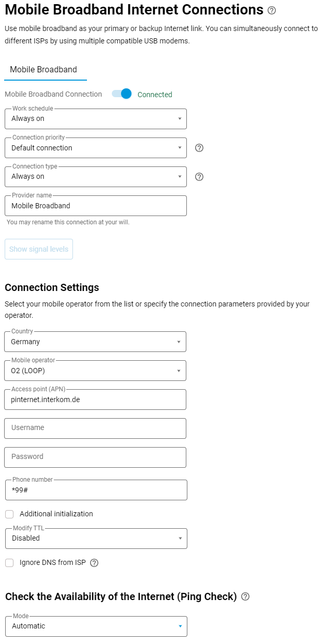Toggle the Mobile Broadband Connection switch
Viewport: 324px width, 644px height.
[x=122, y=94]
